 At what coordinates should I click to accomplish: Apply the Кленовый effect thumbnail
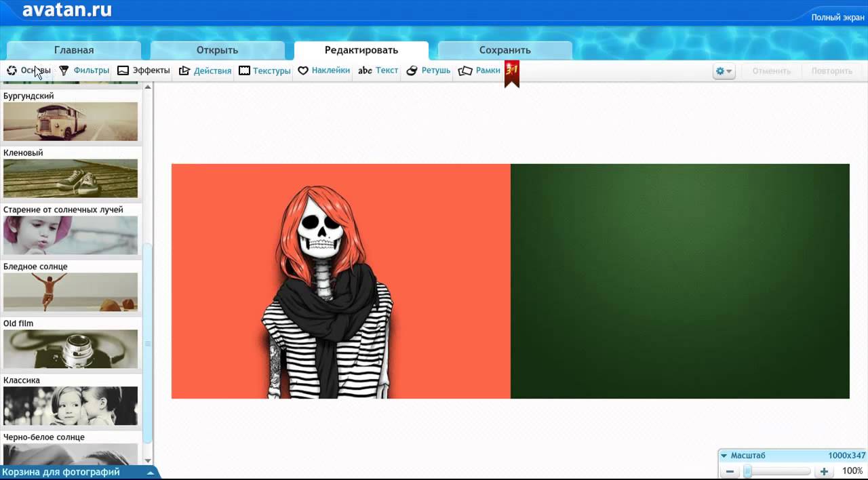click(x=71, y=178)
